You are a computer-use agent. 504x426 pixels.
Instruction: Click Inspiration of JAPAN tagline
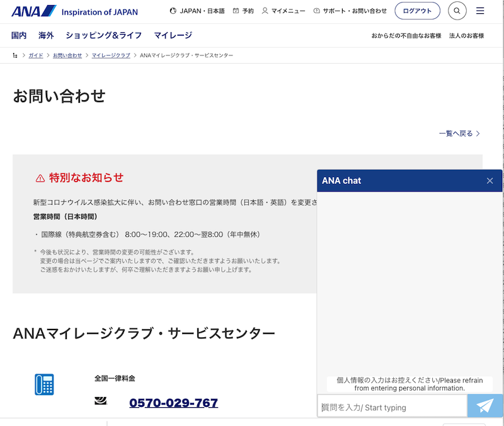click(x=100, y=12)
